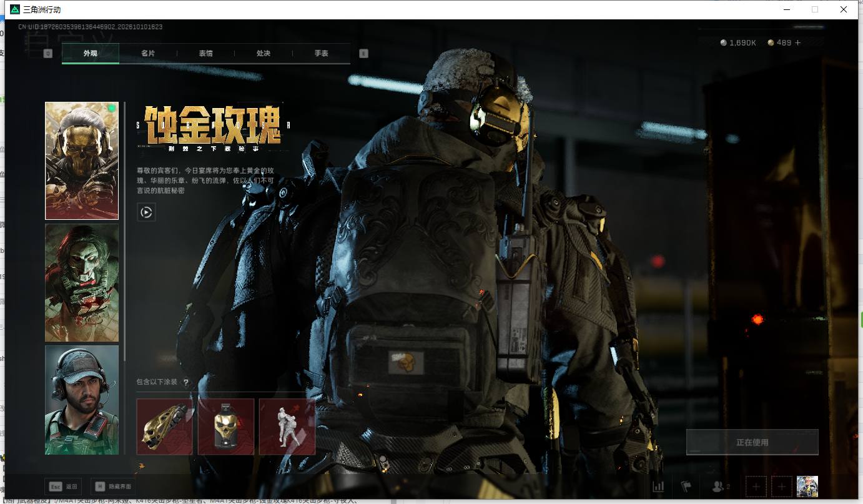Play the 蚀金玫瑰 skin preview video
863x504 pixels.
(146, 212)
